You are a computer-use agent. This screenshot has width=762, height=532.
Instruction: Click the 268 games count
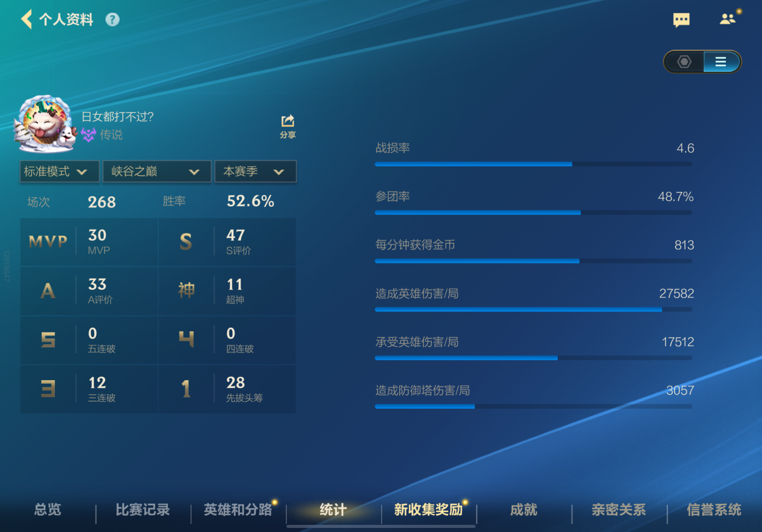click(102, 202)
